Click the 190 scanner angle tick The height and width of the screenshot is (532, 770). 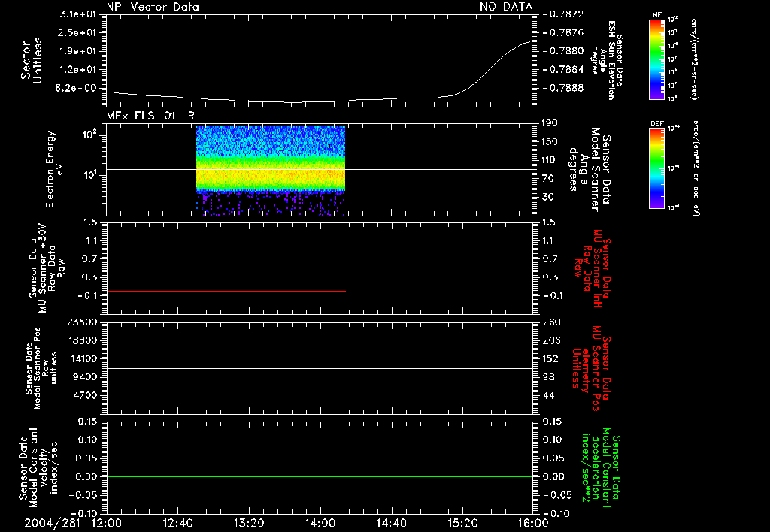click(550, 123)
